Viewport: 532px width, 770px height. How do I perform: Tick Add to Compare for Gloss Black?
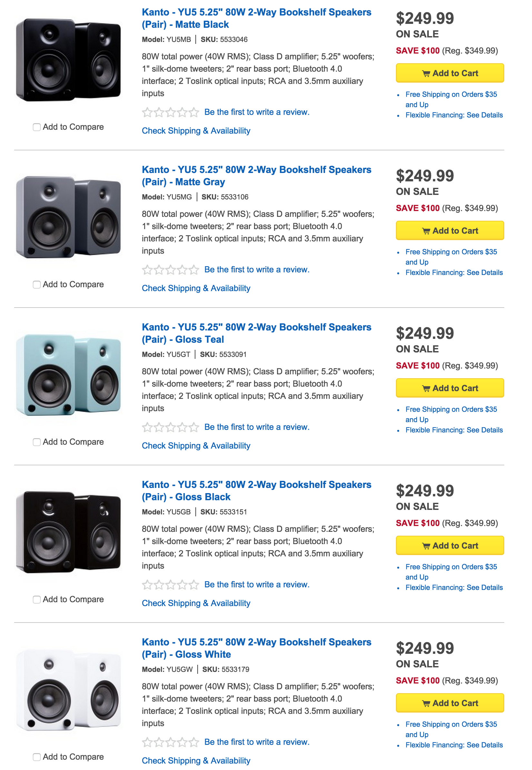[37, 600]
